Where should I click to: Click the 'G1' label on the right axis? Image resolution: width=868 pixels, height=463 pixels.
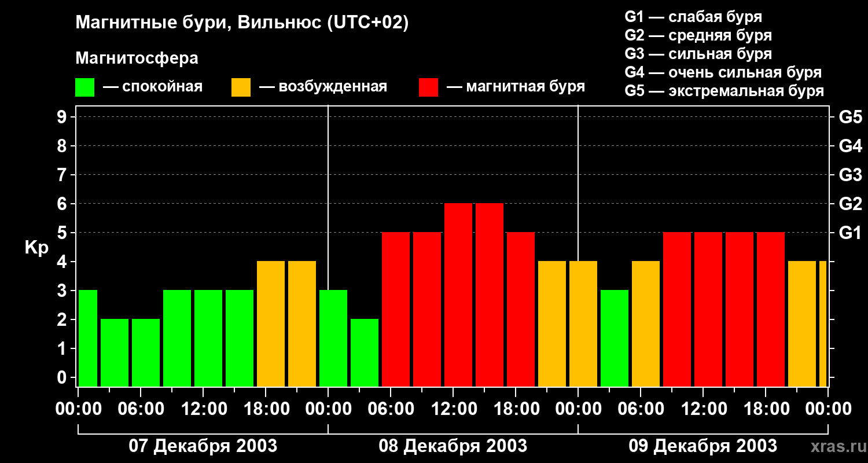850,233
